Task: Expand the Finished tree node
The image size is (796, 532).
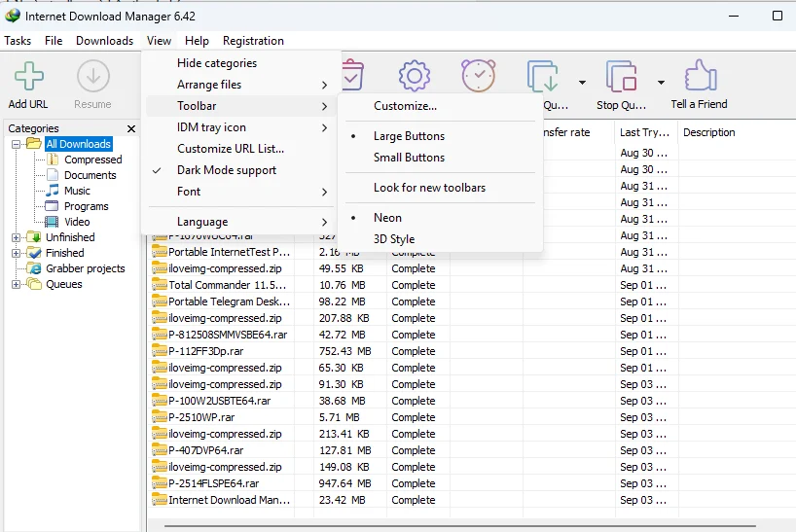Action: click(17, 253)
